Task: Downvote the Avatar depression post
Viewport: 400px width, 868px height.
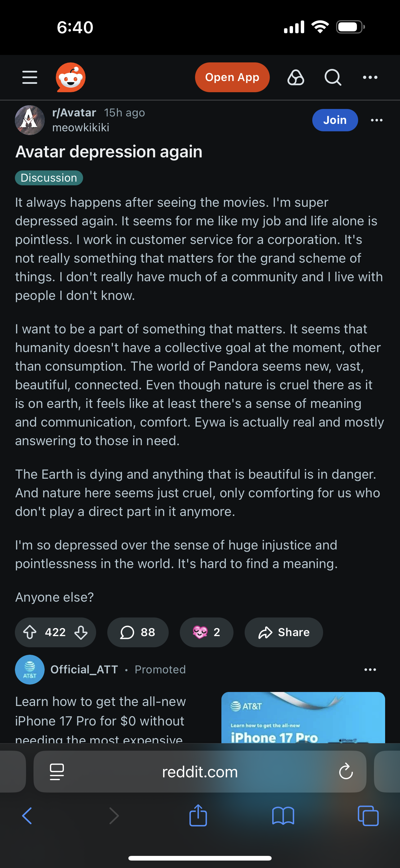Action: (x=81, y=632)
